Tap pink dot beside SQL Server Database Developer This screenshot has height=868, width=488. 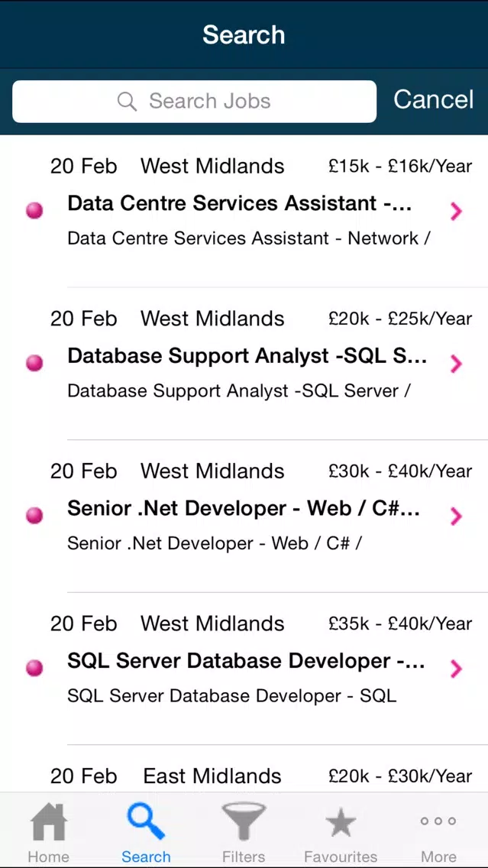(x=34, y=668)
